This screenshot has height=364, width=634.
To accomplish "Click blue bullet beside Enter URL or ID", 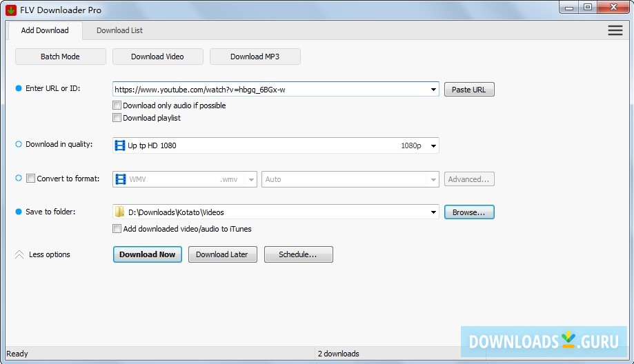I will (18, 88).
